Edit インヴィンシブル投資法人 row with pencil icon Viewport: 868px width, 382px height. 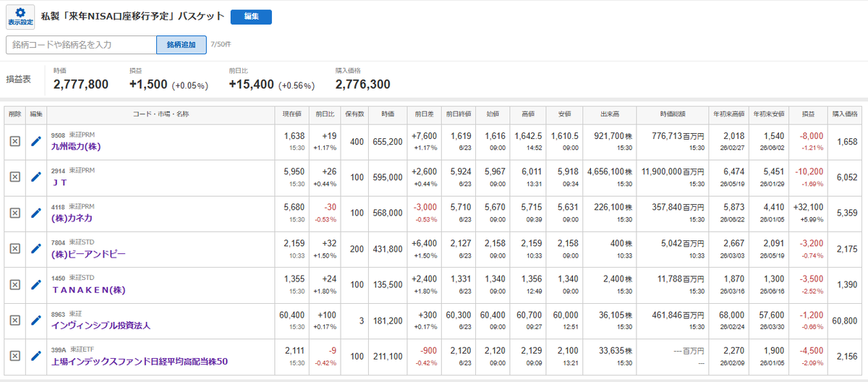coord(36,320)
